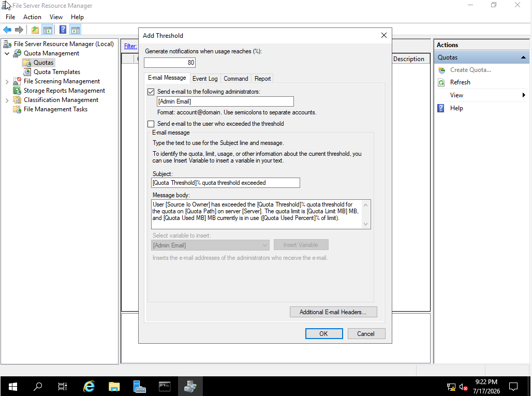Click the network status tray icon

451,387
